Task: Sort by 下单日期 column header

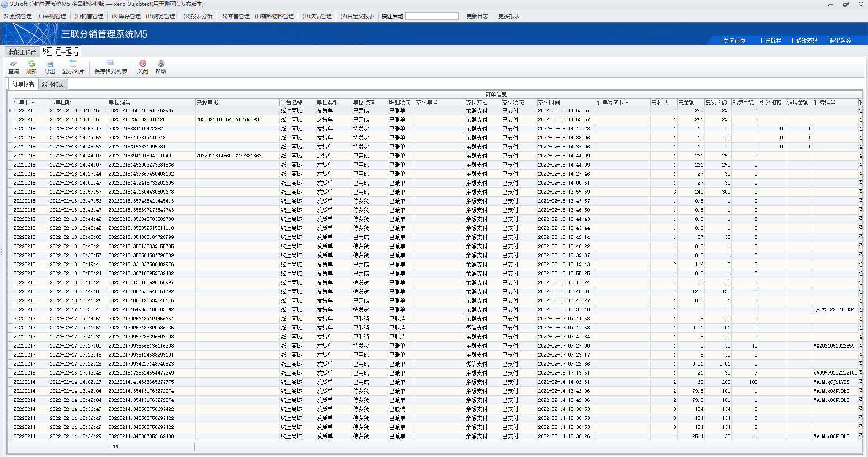Action: pyautogui.click(x=78, y=102)
